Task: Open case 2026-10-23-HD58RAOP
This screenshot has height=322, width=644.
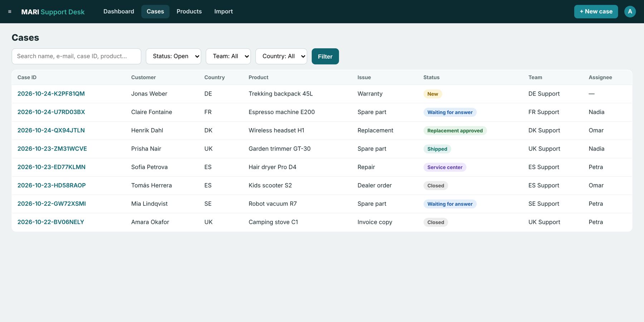Action: pos(52,185)
